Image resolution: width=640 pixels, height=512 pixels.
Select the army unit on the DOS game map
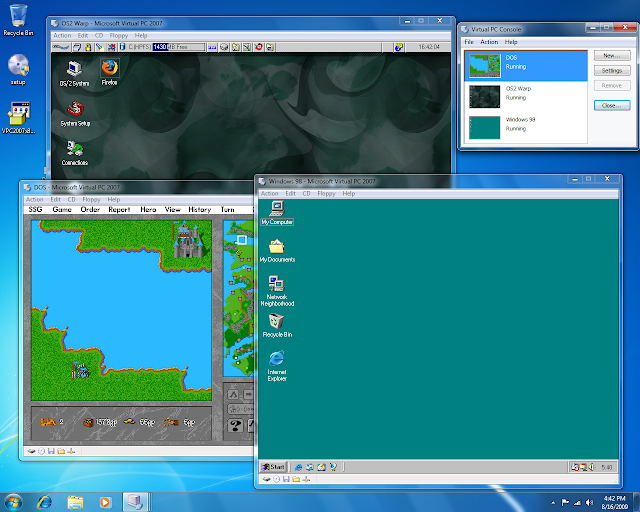click(x=81, y=370)
